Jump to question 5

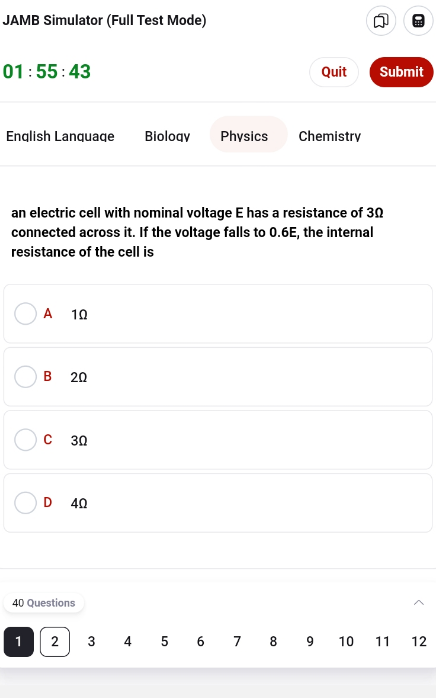click(x=164, y=641)
